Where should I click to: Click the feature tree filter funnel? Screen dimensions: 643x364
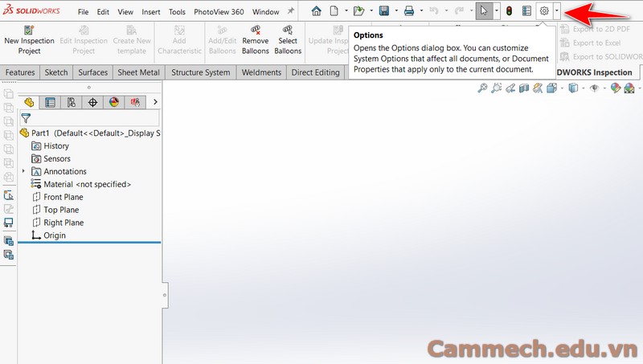coord(26,118)
